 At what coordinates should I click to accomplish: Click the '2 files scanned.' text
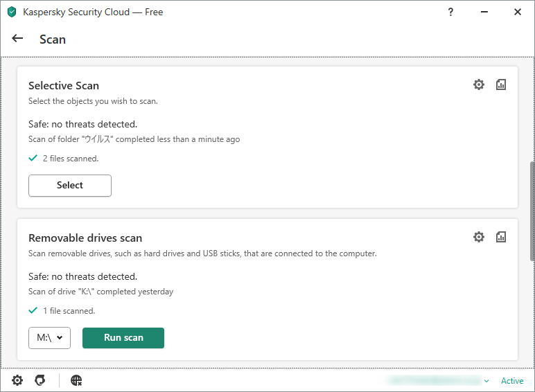coord(71,159)
